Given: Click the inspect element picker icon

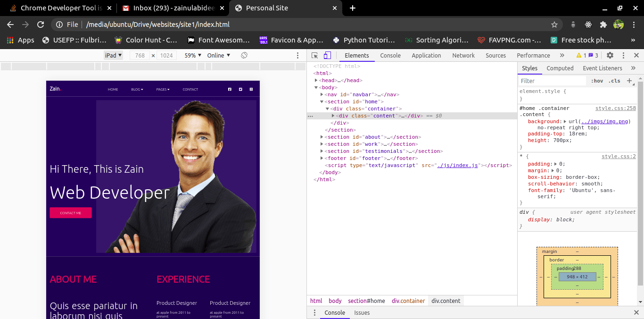Looking at the screenshot, I should pos(315,55).
